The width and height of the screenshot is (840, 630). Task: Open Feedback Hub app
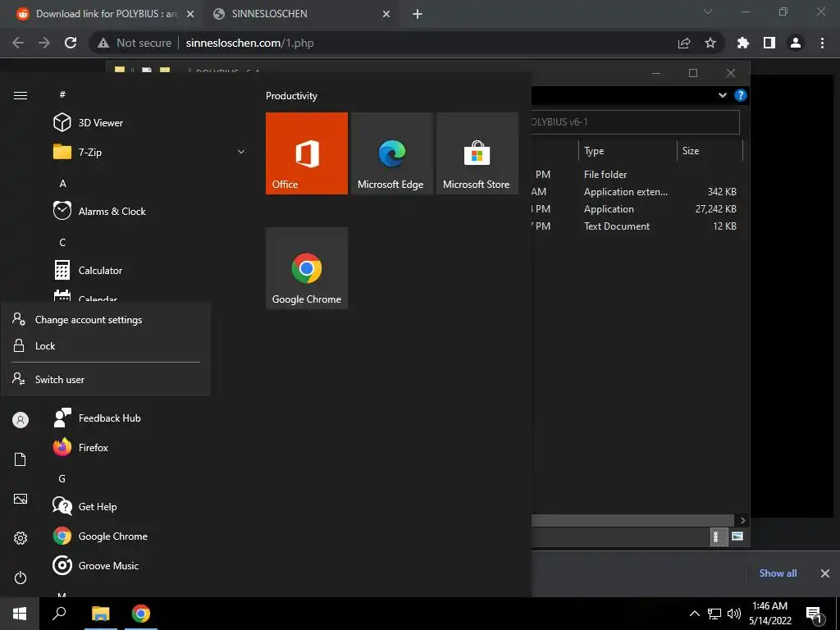[109, 418]
